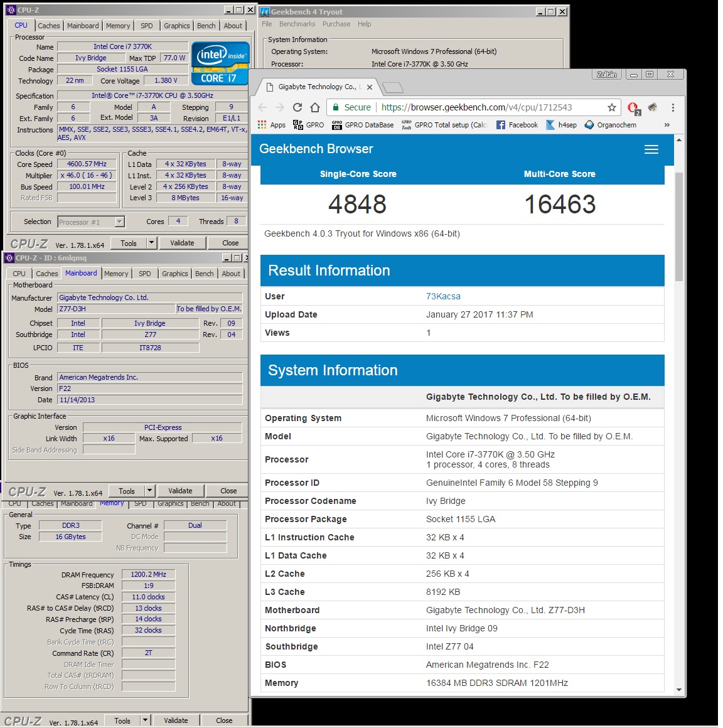Image resolution: width=723 pixels, height=728 pixels.
Task: Open the h4sep bookmark
Action: [562, 125]
